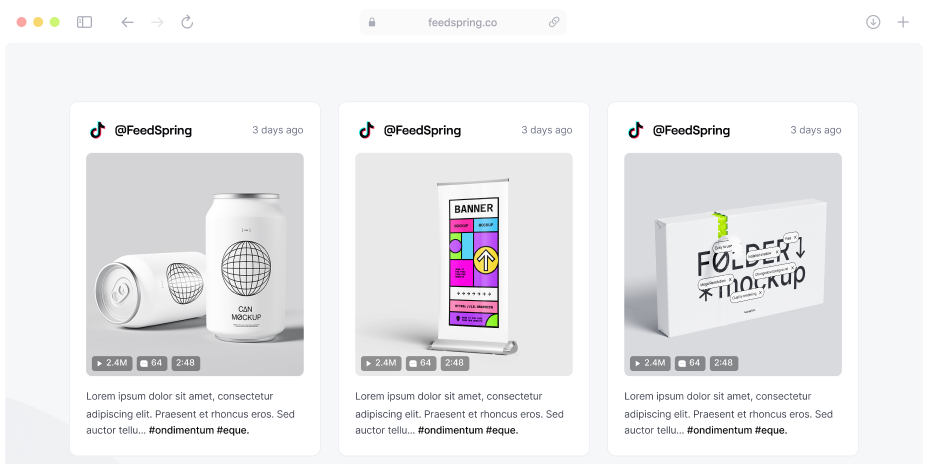Click the feedspring.co address field
Image resolution: width=928 pixels, height=464 pixels.
463,22
